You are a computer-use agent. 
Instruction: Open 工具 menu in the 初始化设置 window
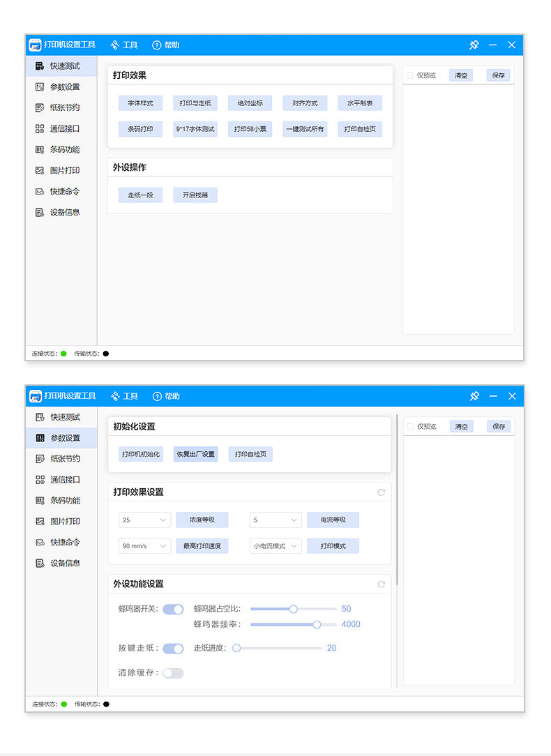[124, 396]
